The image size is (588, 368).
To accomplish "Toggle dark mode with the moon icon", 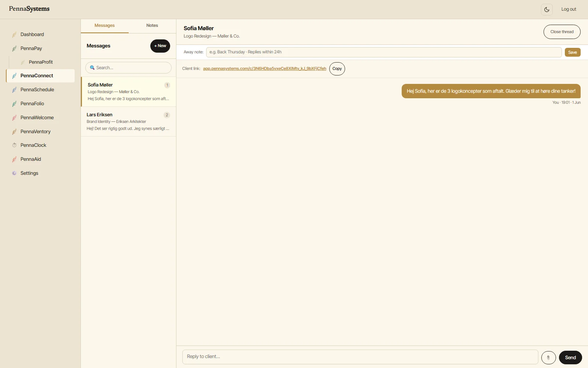I will [x=547, y=10].
